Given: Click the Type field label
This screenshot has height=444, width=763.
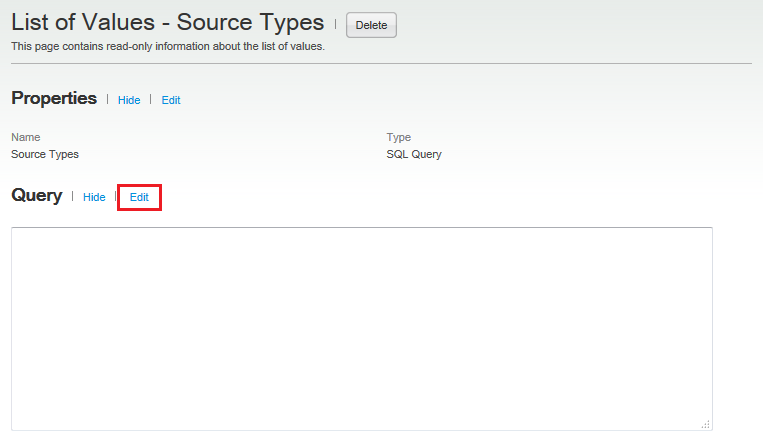Looking at the screenshot, I should tap(398, 137).
